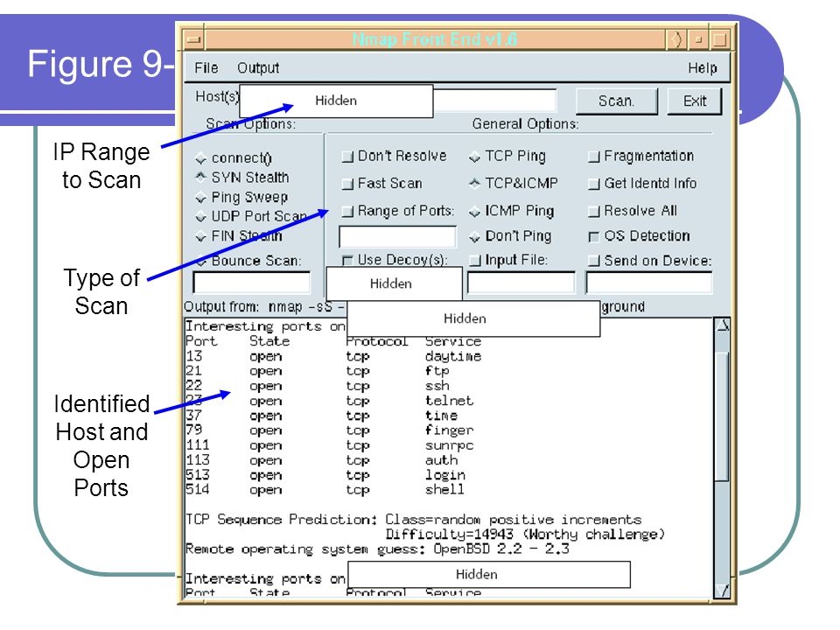Enable the Fragmentation checkbox

point(593,157)
